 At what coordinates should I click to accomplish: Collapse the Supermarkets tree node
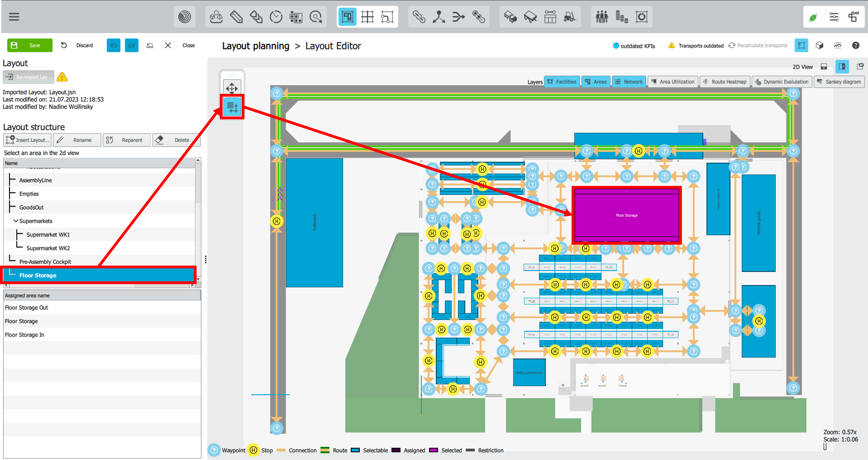16,221
